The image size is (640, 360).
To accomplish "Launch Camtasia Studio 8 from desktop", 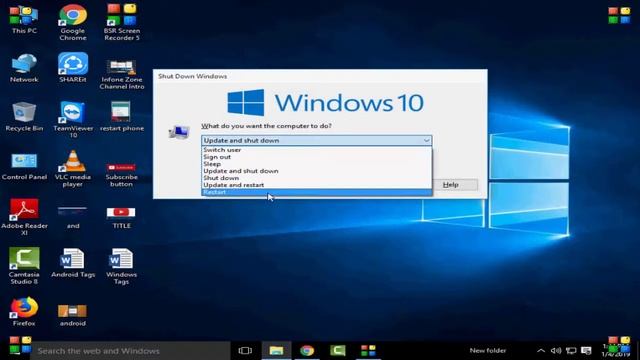I will (x=24, y=266).
